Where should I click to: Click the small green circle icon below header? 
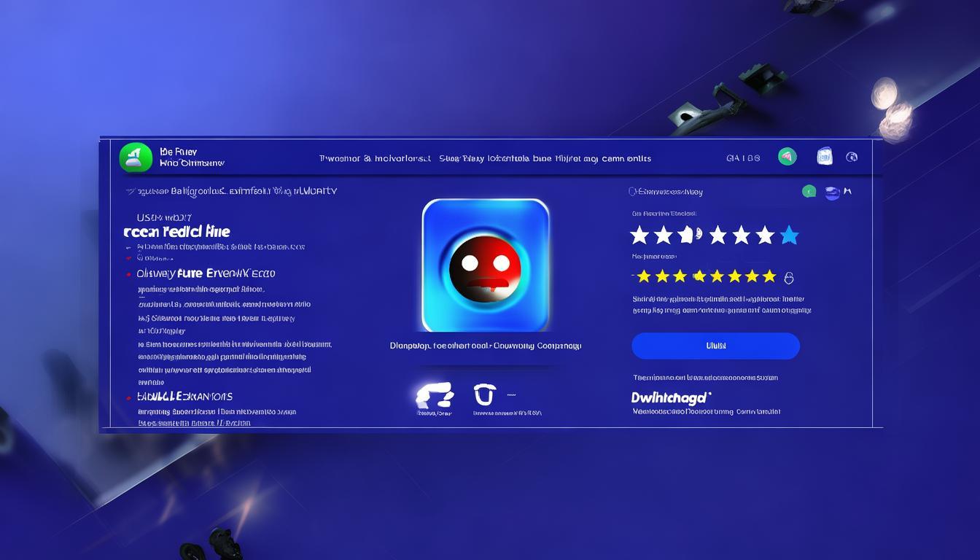click(809, 192)
